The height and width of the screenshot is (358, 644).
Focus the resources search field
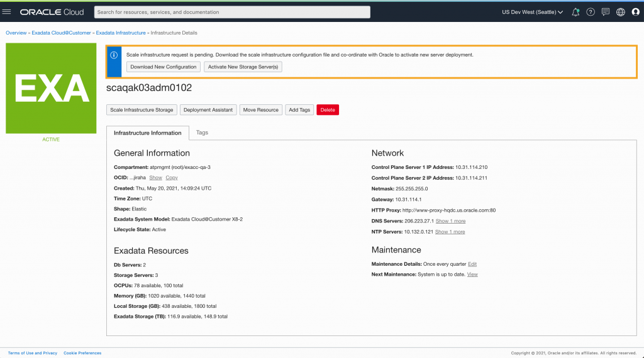232,13
